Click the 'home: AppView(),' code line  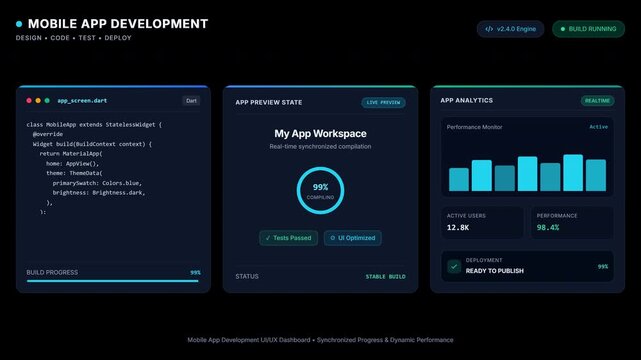(73, 163)
